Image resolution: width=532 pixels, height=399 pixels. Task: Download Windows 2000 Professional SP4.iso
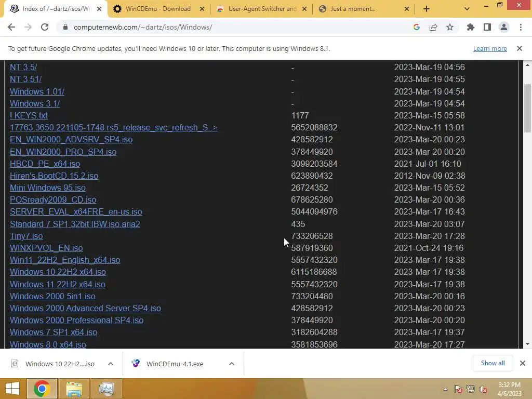[x=77, y=320]
